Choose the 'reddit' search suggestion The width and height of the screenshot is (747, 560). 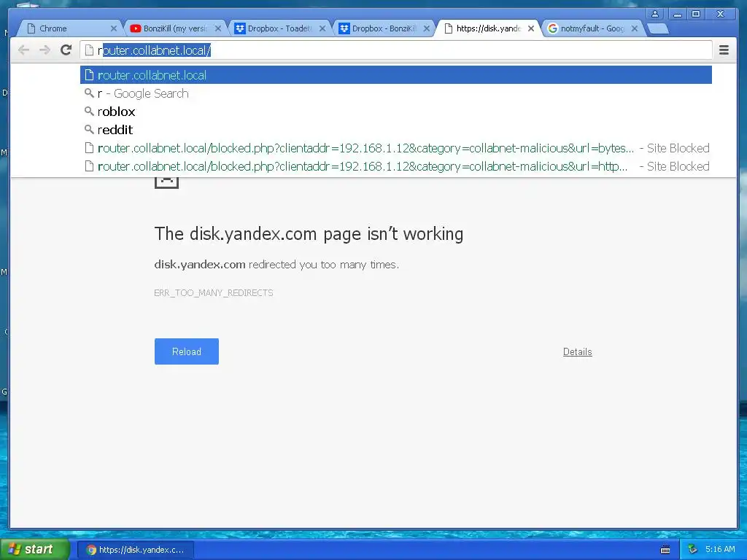pyautogui.click(x=396, y=130)
